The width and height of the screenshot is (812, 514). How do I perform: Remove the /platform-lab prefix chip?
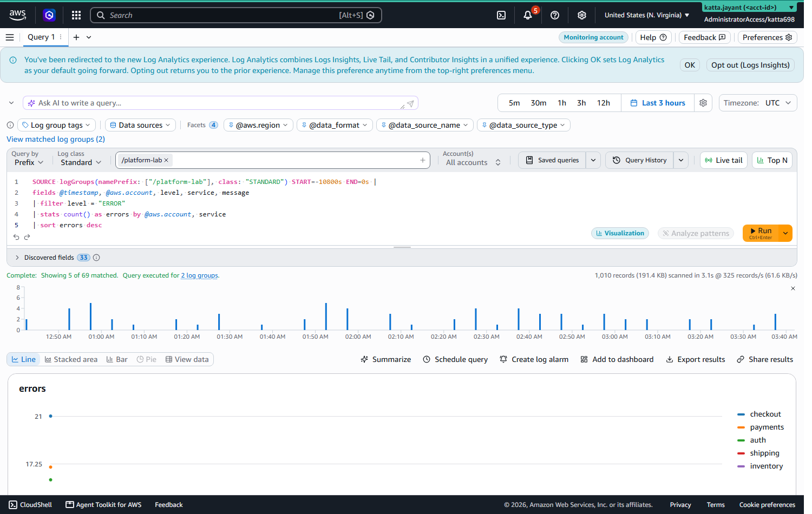pos(166,160)
